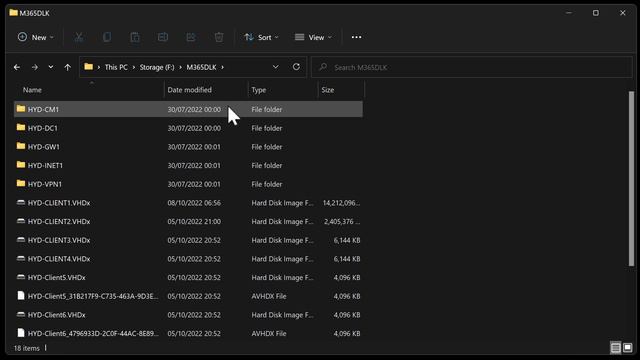640x360 pixels.
Task: Select the HYD-VPN1 folder name
Action: (x=45, y=184)
